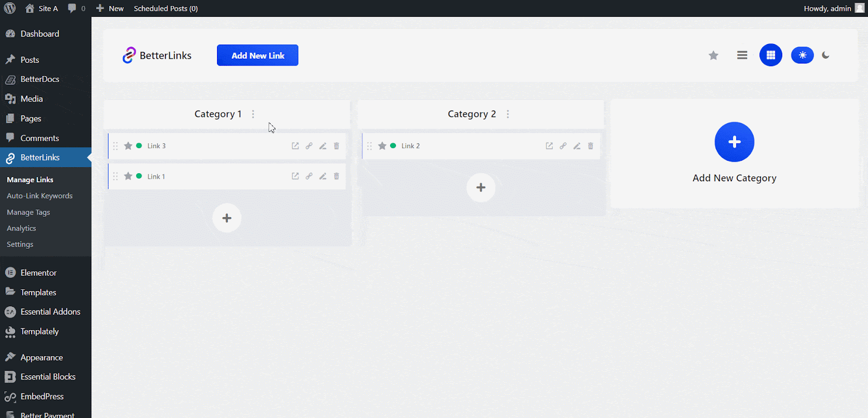868x418 pixels.
Task: Click the Add New Link button
Action: [258, 55]
